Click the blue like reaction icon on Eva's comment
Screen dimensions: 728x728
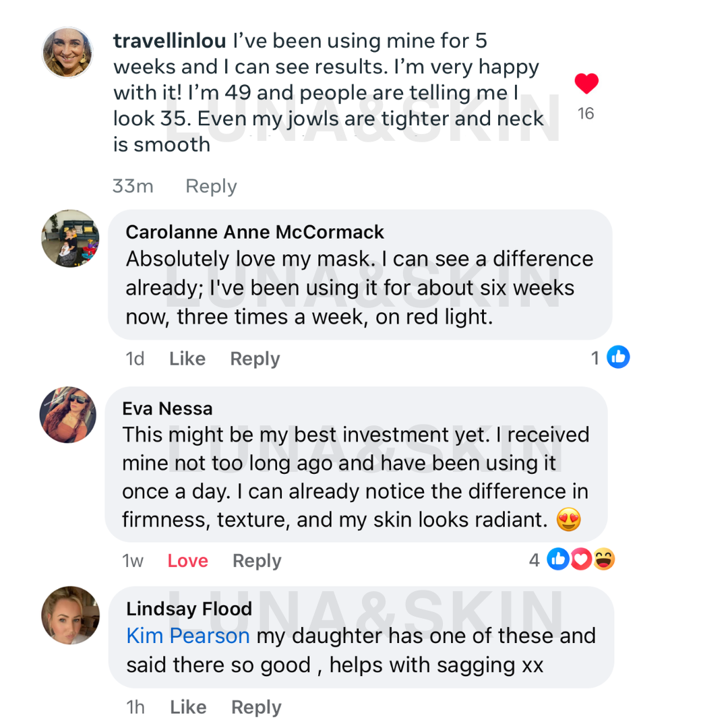tap(557, 559)
